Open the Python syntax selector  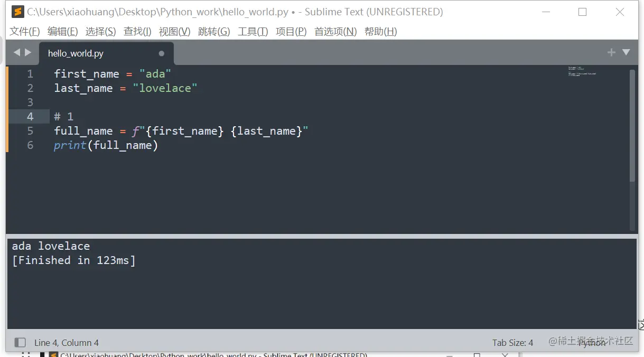[x=592, y=343]
